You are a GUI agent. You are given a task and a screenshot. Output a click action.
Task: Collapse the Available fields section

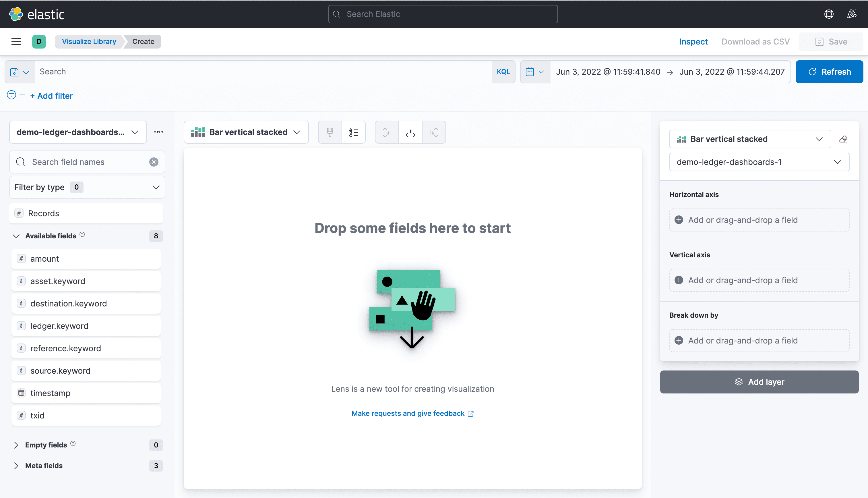16,236
